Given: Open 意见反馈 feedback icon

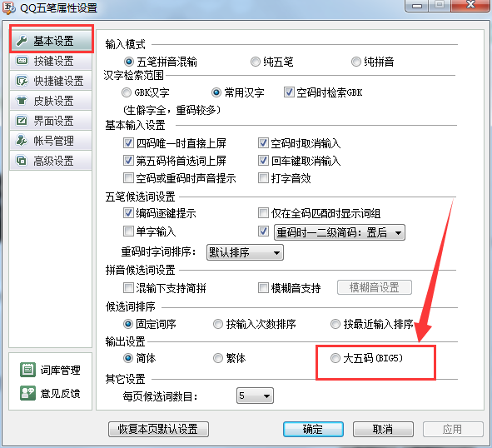Looking at the screenshot, I should point(28,393).
